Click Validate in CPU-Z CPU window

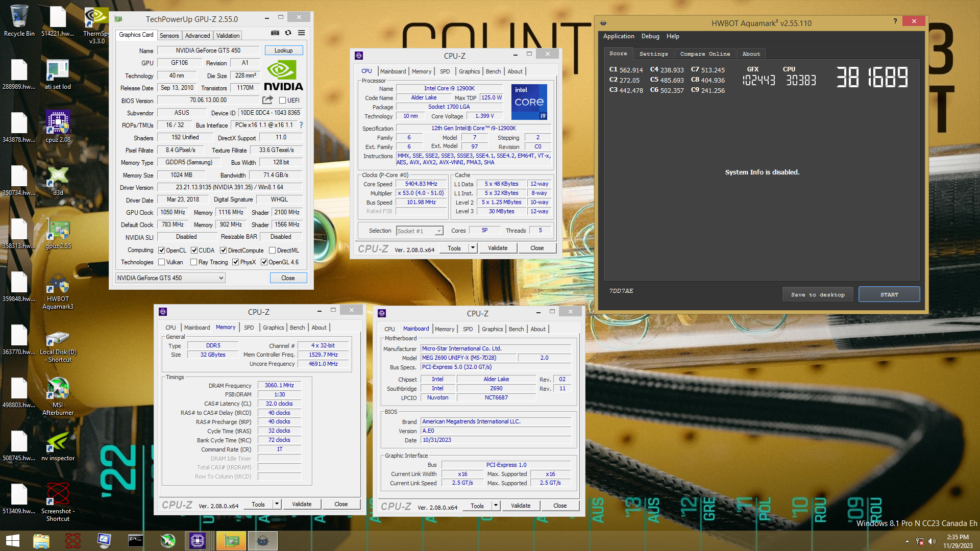point(498,248)
